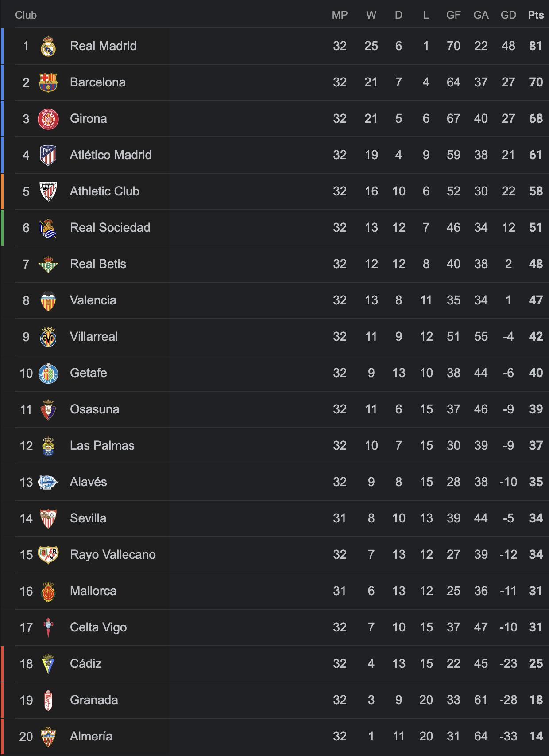Screen dimensions: 549x756
Task: Click the Atlético Madrid crest icon
Action: [48, 155]
